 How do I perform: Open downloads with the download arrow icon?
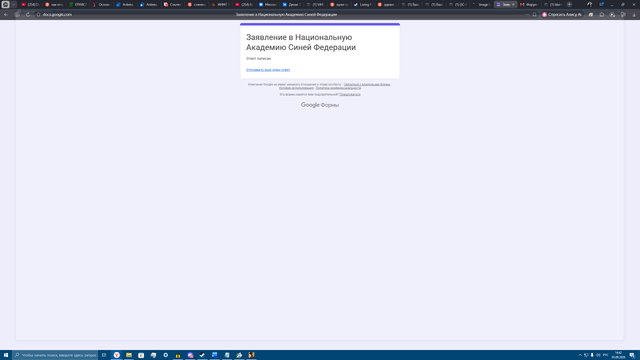[x=634, y=14]
